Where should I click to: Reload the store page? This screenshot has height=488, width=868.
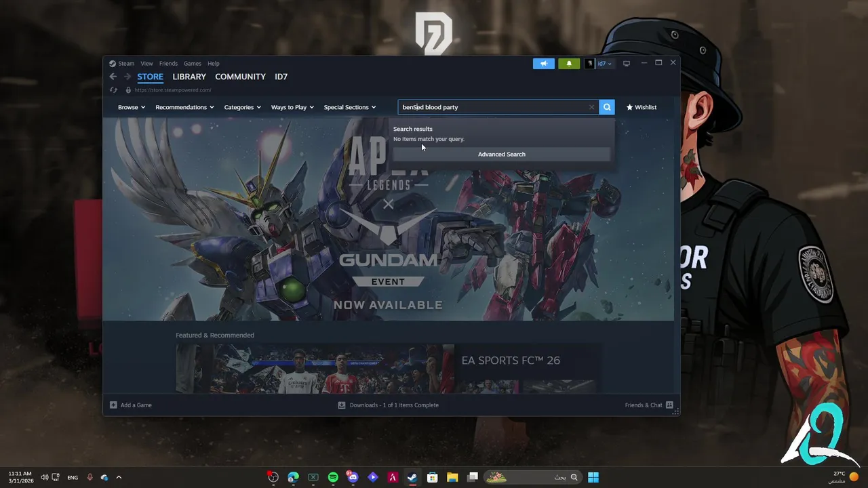click(113, 90)
